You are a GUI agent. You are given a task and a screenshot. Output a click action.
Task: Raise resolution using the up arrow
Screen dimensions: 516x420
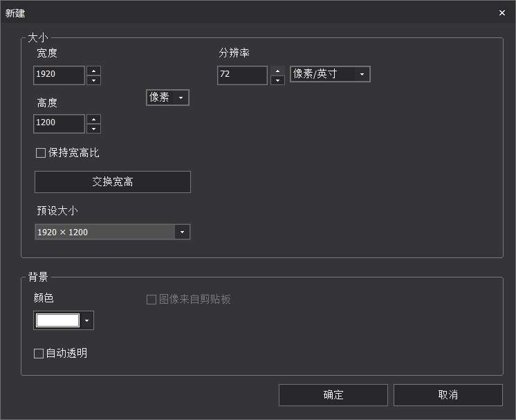click(x=277, y=71)
